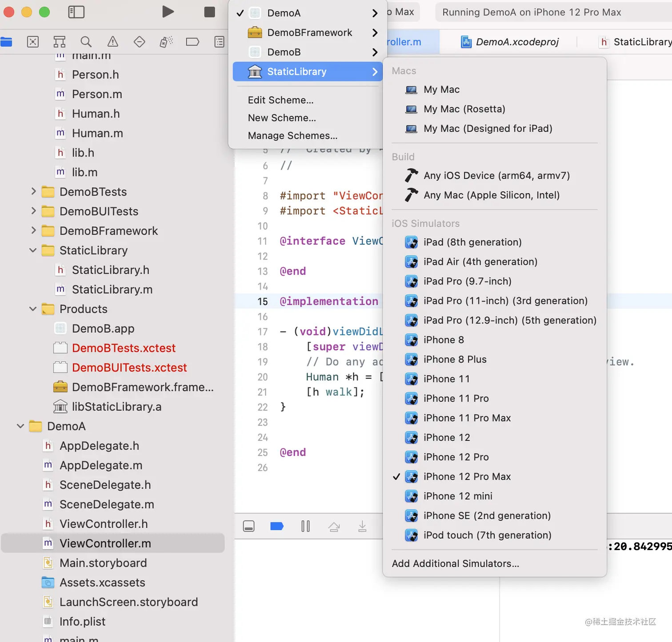Run the project with the Play button

(x=168, y=12)
